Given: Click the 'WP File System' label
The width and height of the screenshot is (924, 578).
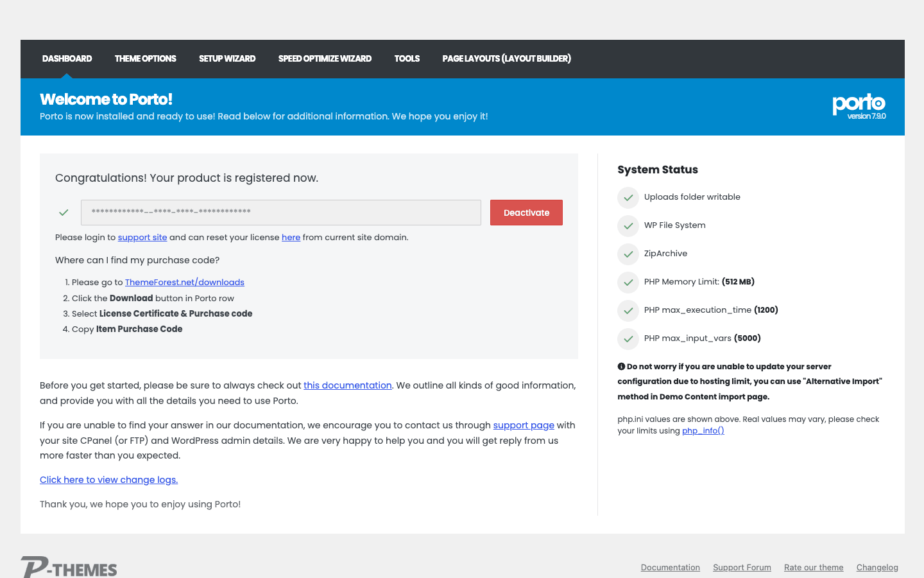Looking at the screenshot, I should (675, 225).
